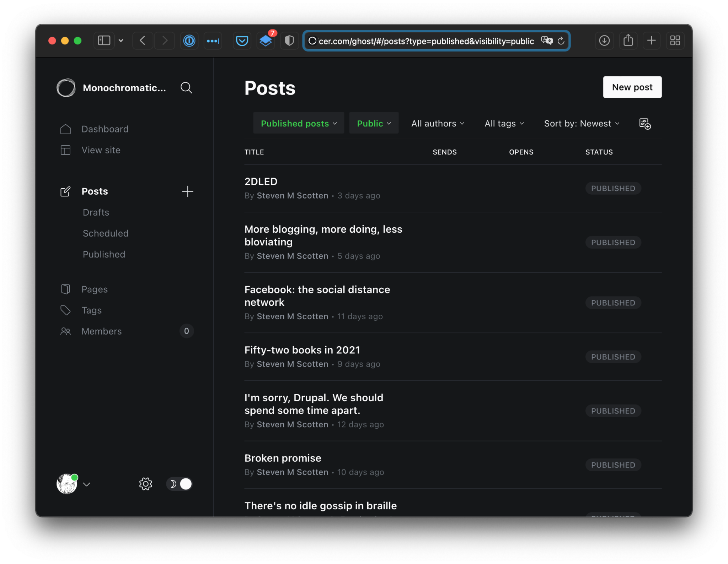Open 'More blogging, more doing, less bloviating' post
This screenshot has height=564, width=728.
(x=323, y=235)
